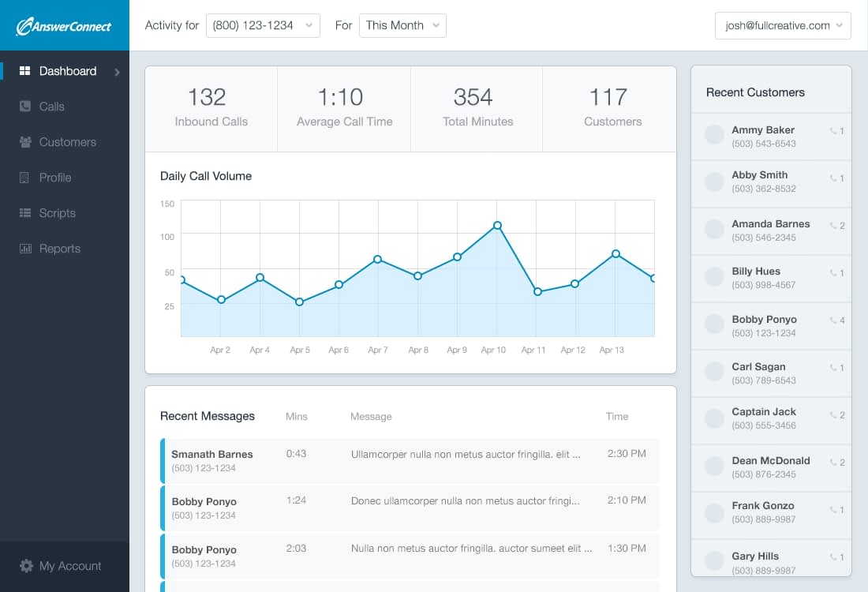
Task: Click the Profile building icon in sidebar
Action: point(24,178)
